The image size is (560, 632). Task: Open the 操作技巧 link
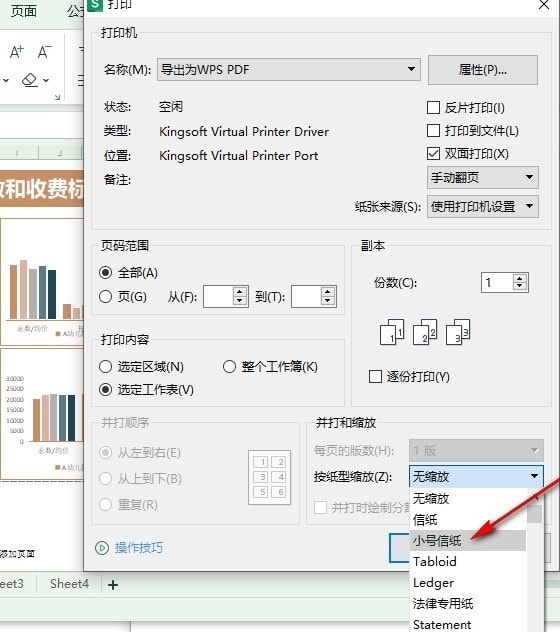point(139,548)
